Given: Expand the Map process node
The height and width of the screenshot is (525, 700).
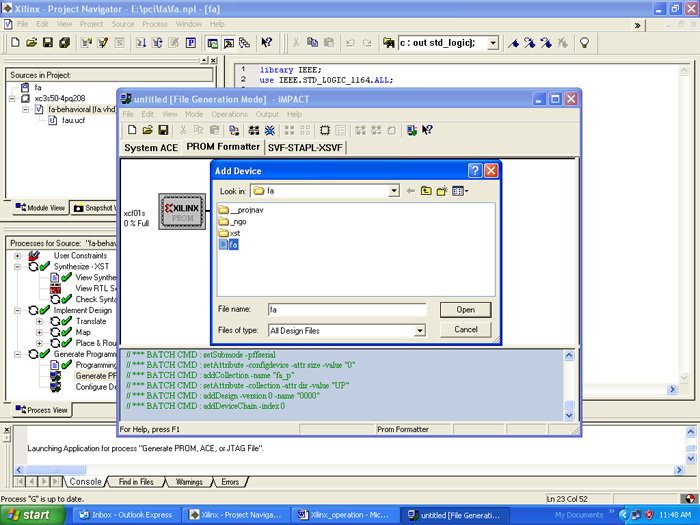Looking at the screenshot, I should tap(39, 332).
